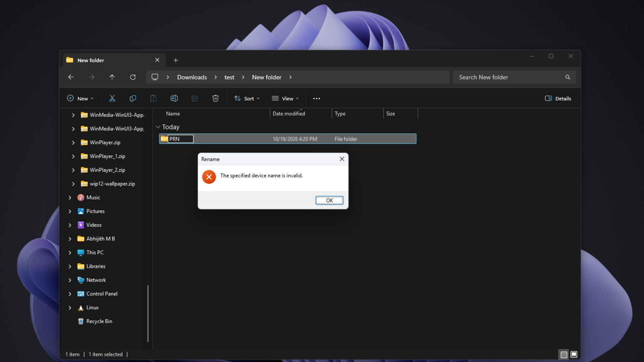Screen dimensions: 644x362
Task: Expand wip12-wallpaper.zip tree node
Action: pos(73,184)
